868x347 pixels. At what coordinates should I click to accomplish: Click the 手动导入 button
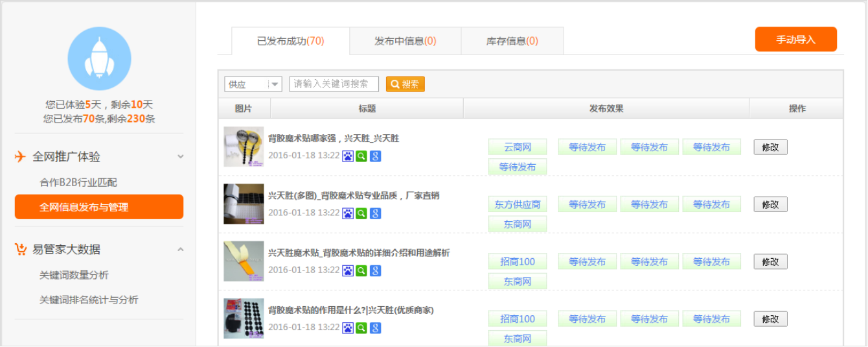[795, 40]
